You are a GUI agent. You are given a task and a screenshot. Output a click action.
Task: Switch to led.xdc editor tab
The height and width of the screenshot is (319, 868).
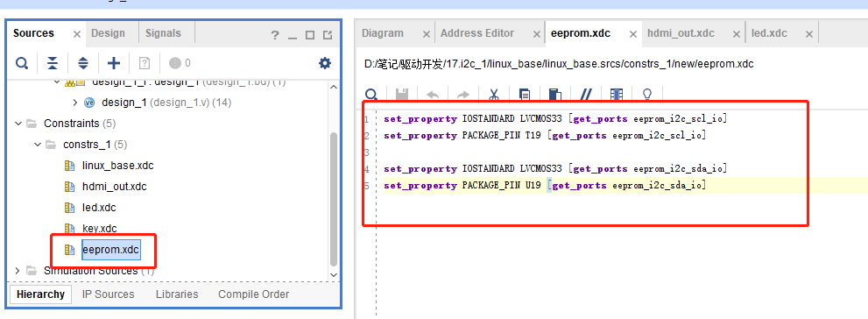pyautogui.click(x=769, y=33)
